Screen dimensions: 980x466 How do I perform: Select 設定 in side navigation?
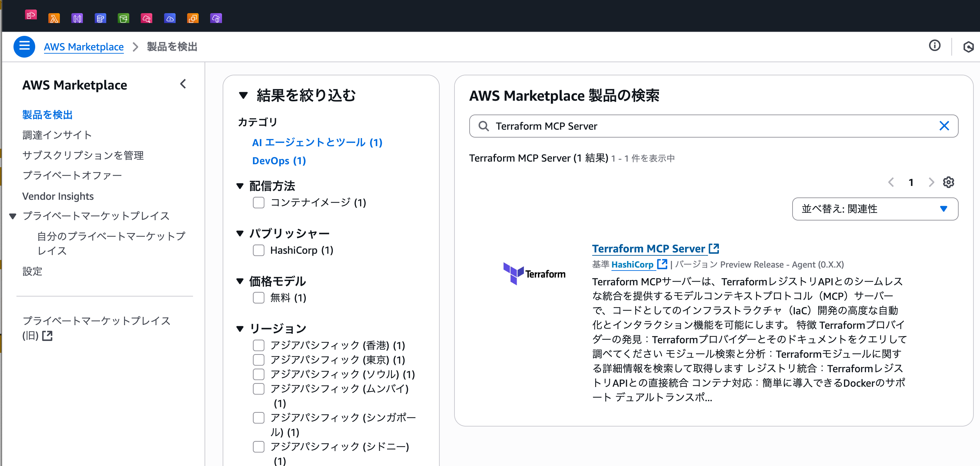(x=32, y=271)
